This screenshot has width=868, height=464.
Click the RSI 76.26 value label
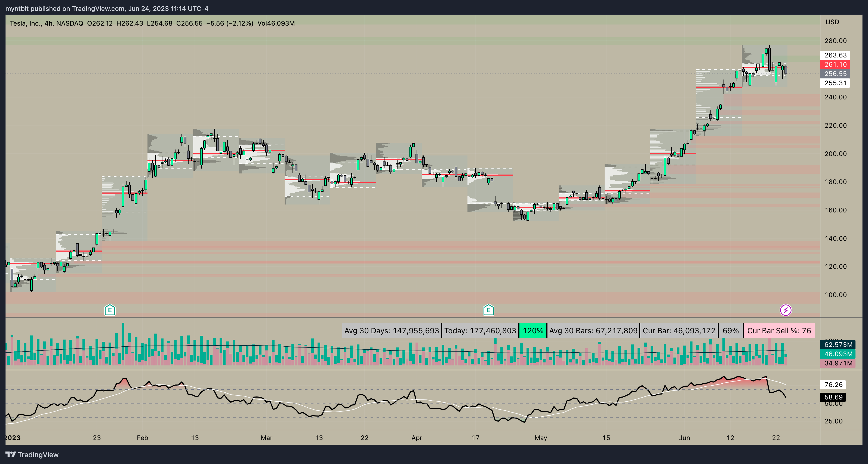(x=833, y=385)
